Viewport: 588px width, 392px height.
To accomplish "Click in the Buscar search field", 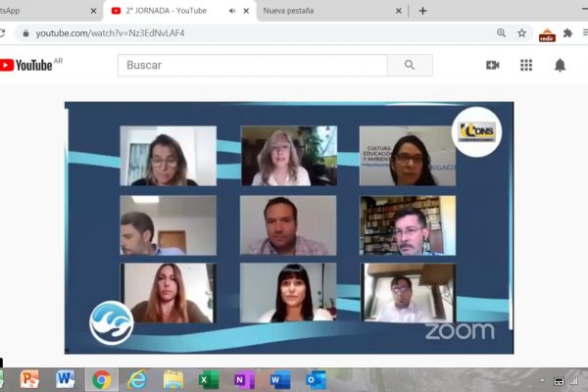I will [x=250, y=66].
